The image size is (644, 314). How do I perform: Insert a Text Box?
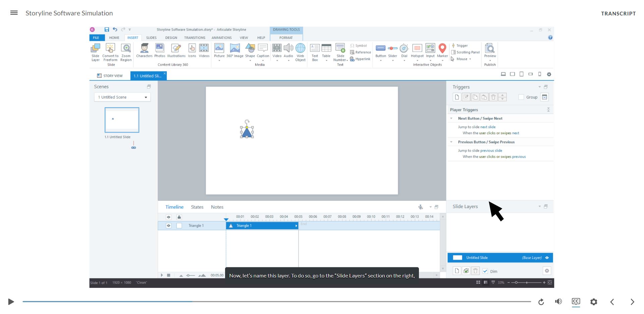314,50
